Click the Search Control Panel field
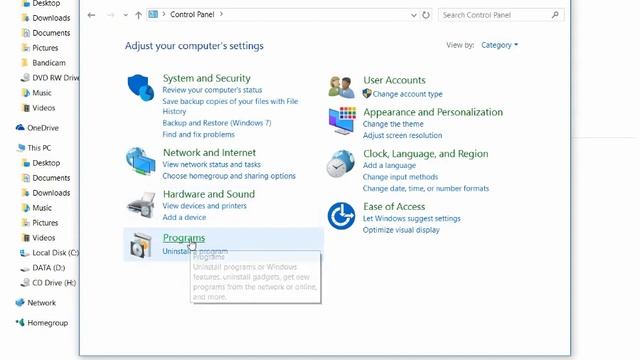The width and height of the screenshot is (640, 360). 501,15
